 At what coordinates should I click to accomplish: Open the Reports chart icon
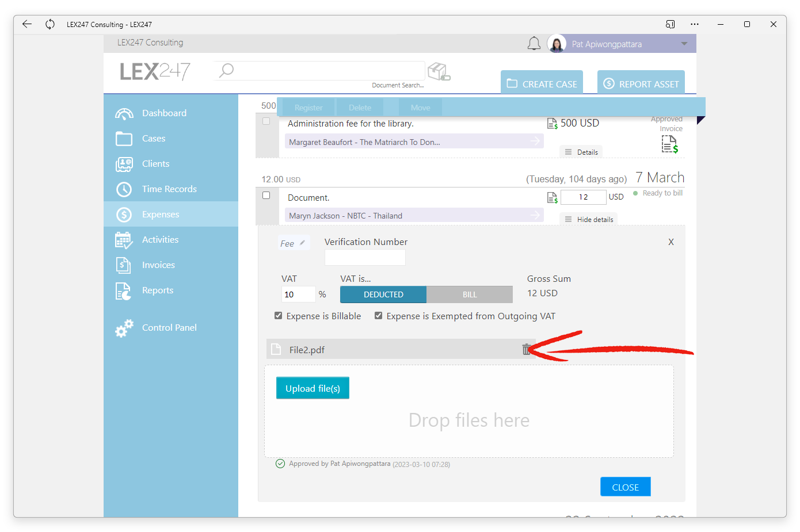tap(124, 291)
